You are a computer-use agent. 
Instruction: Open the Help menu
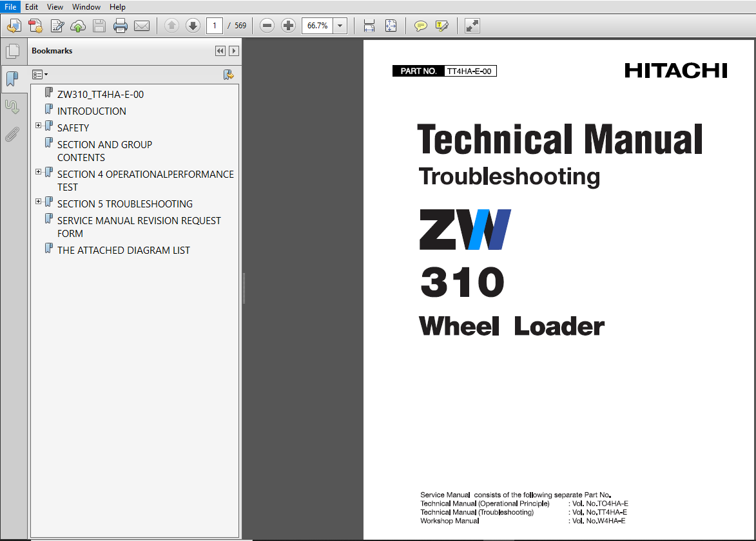point(117,6)
